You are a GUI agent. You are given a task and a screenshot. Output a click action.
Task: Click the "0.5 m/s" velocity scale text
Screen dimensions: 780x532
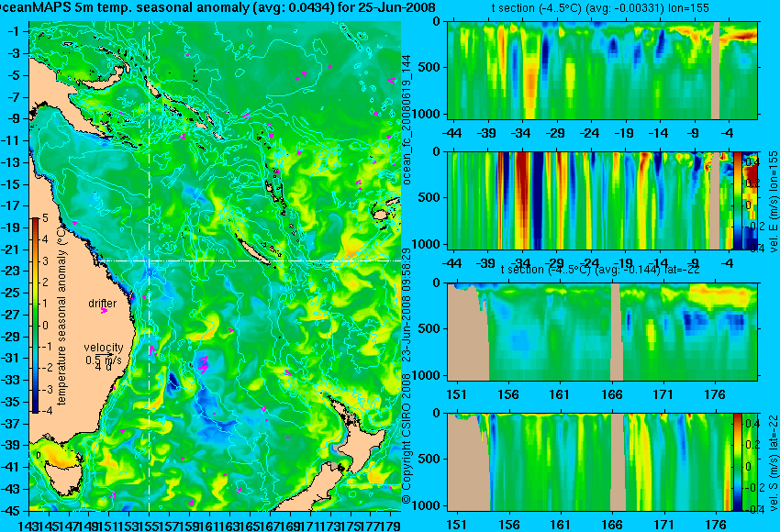pyautogui.click(x=104, y=360)
